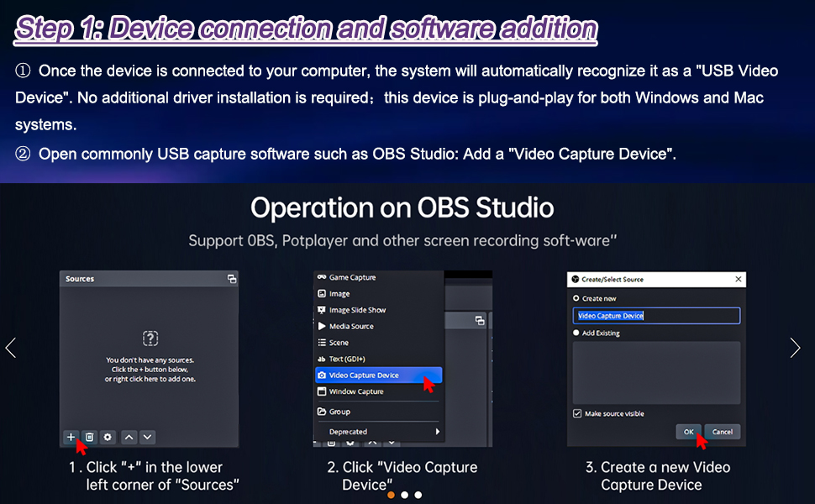Click the Video Capture Device camera icon

322,375
